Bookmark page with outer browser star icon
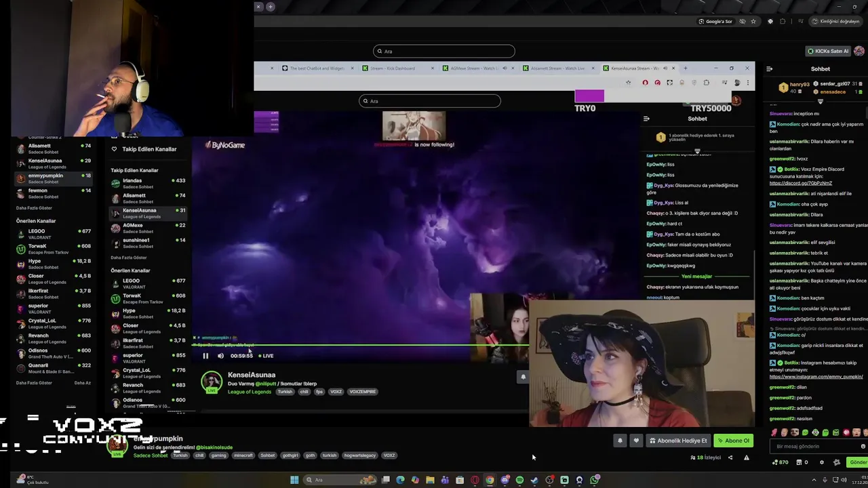868x488 pixels. (753, 21)
